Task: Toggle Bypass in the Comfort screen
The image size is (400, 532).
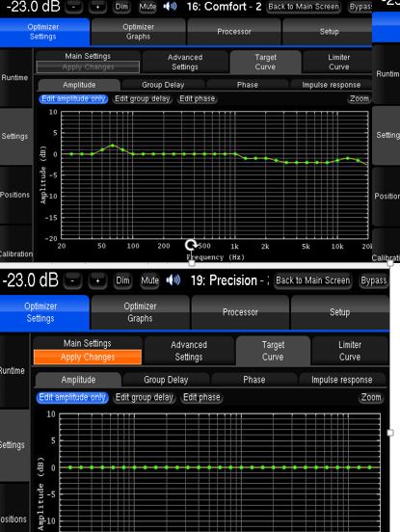Action: click(360, 7)
